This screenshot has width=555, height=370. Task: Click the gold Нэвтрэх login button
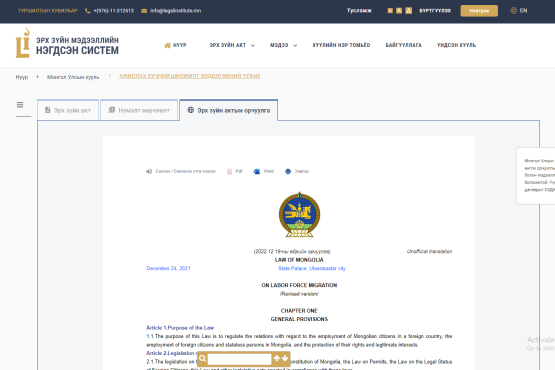pos(479,11)
